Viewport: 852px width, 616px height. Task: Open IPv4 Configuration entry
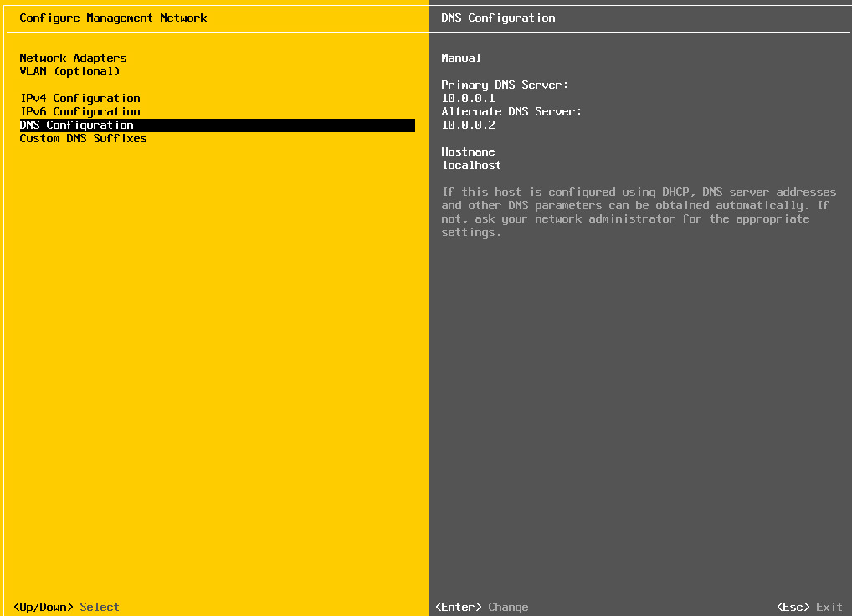[80, 98]
